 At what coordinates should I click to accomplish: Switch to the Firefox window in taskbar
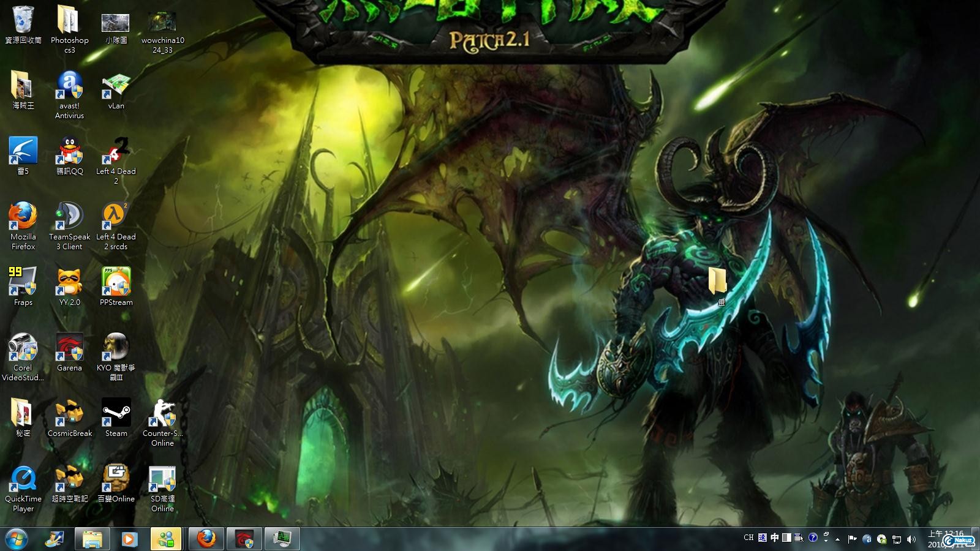[x=206, y=539]
